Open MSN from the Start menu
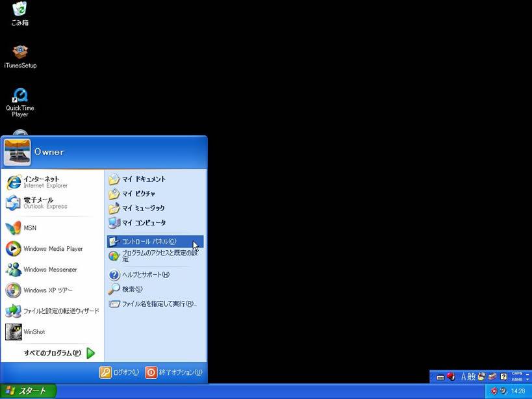 click(52, 228)
